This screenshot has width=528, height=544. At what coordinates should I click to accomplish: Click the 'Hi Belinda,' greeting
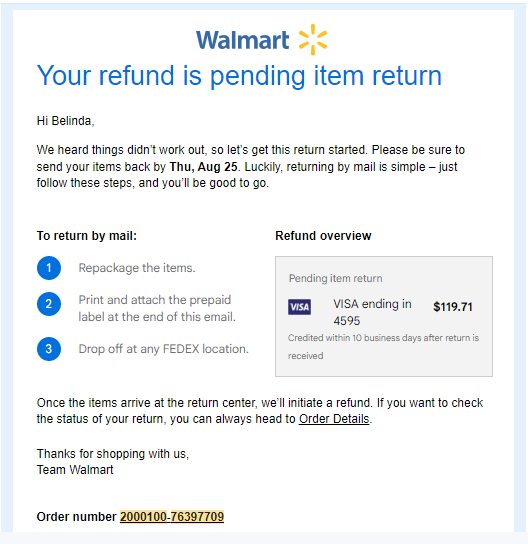coord(65,121)
